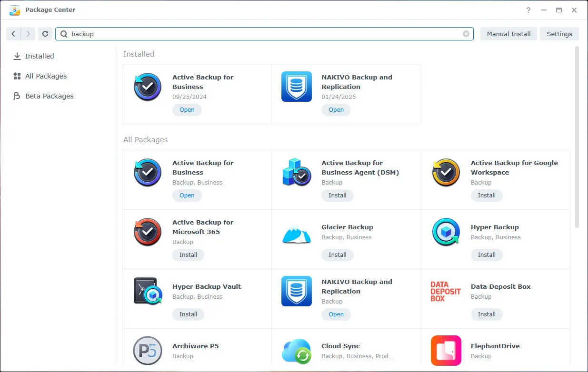
Task: Click the Archiware P5 icon
Action: pyautogui.click(x=148, y=351)
